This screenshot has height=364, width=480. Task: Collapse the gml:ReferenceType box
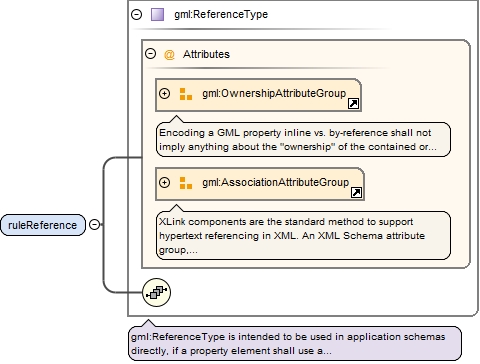click(x=137, y=14)
